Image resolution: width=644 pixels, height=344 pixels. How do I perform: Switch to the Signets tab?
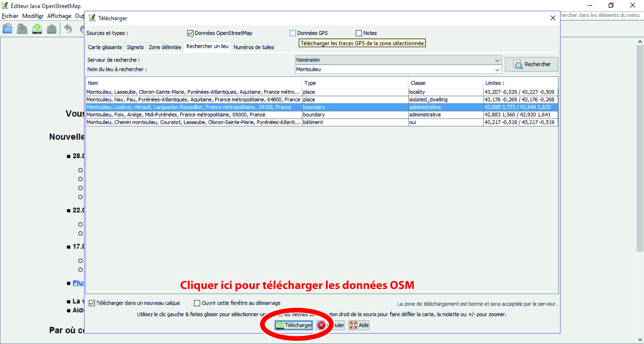click(x=135, y=47)
